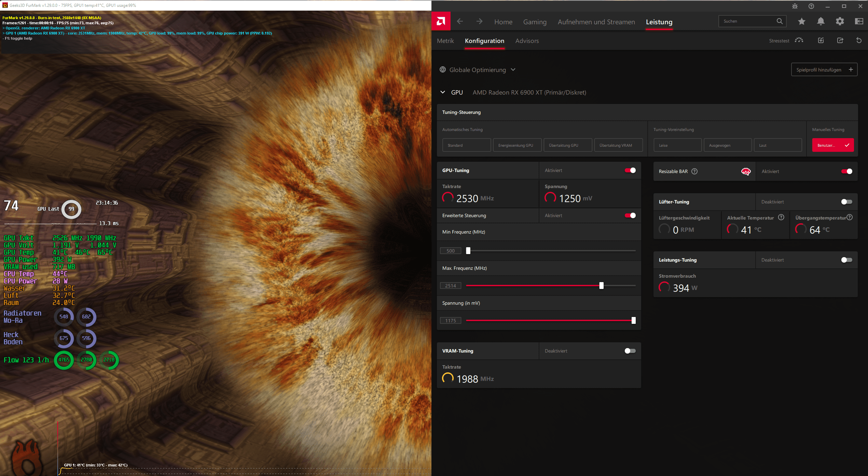Click the Spannung slider handle
The image size is (868, 476).
[634, 320]
